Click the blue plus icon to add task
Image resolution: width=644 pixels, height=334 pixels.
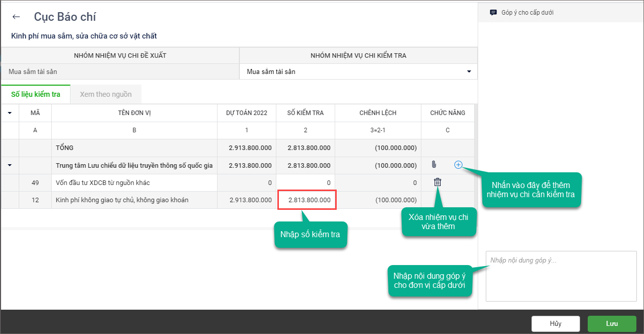point(458,165)
